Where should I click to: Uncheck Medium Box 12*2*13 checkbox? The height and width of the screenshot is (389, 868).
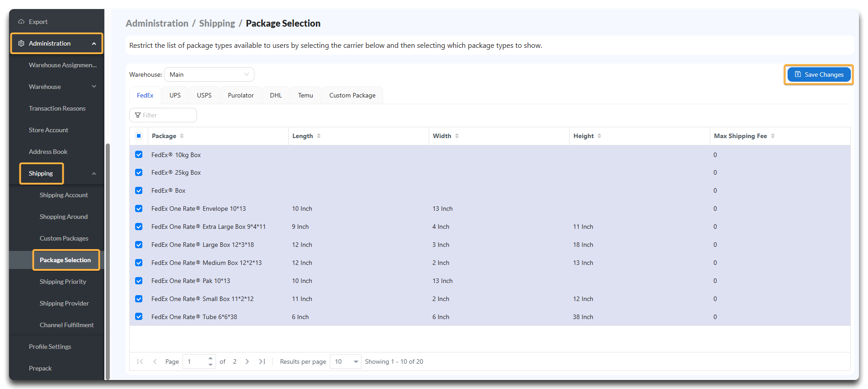(x=139, y=263)
